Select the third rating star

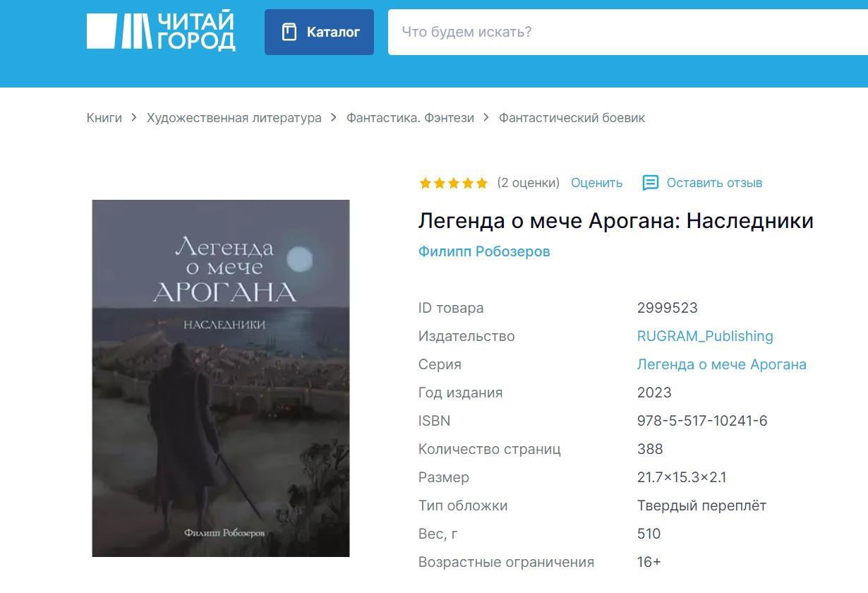454,184
